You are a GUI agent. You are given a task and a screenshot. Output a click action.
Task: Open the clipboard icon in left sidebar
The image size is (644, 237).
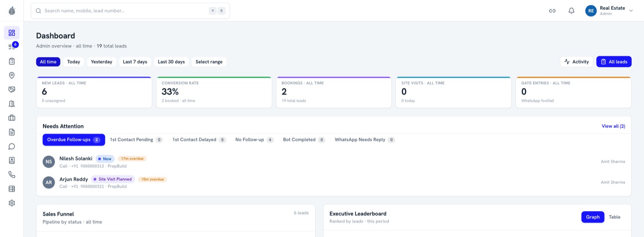tap(12, 61)
